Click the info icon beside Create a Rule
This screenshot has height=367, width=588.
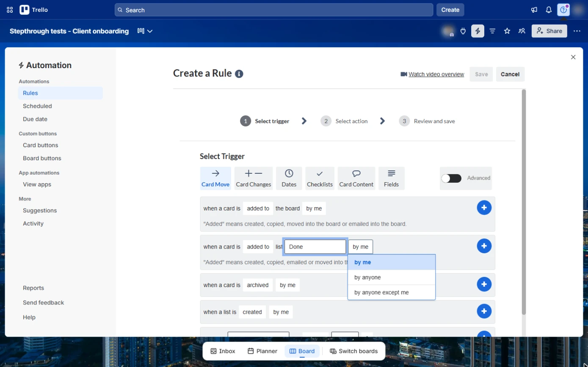pos(239,74)
